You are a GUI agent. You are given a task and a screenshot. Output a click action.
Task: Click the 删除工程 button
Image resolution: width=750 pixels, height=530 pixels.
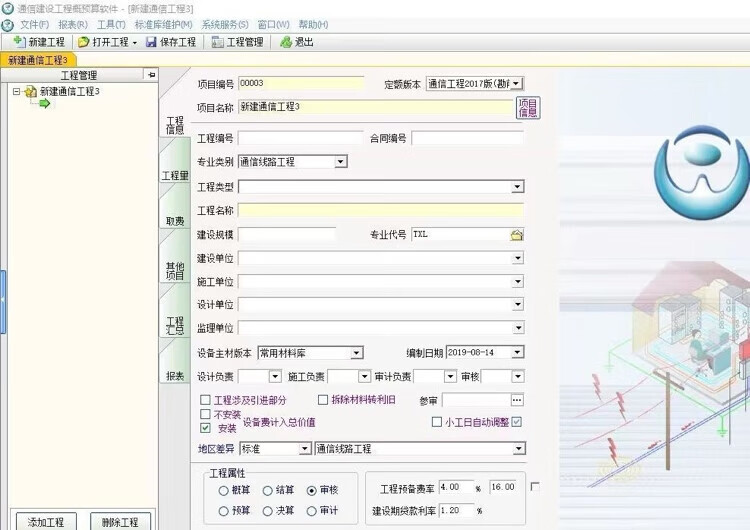[x=120, y=522]
